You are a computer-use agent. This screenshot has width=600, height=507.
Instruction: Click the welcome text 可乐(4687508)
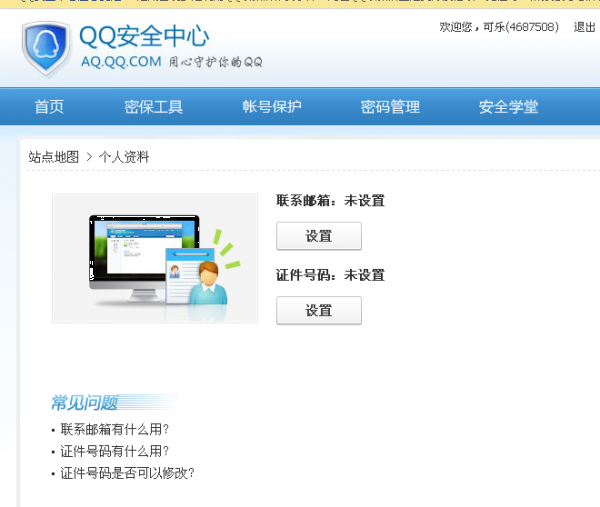(521, 27)
